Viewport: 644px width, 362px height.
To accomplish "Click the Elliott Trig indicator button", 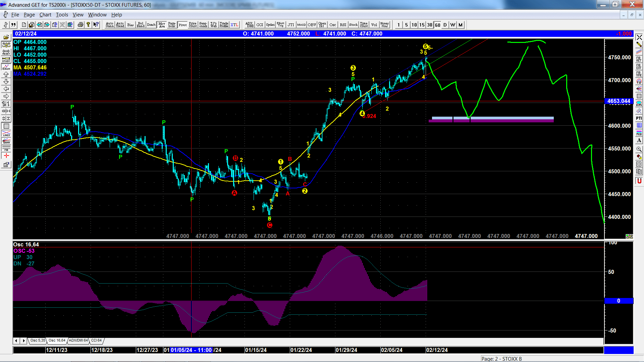I will click(280, 25).
